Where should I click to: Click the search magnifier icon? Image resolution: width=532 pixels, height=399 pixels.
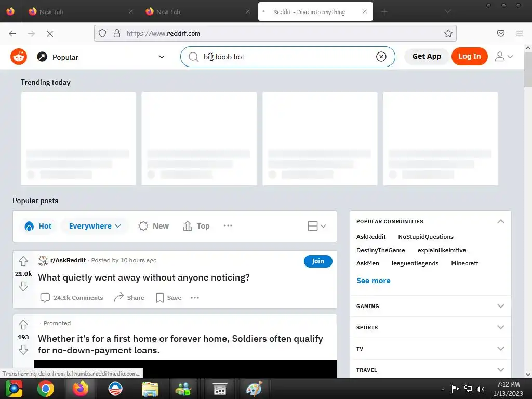click(x=193, y=57)
